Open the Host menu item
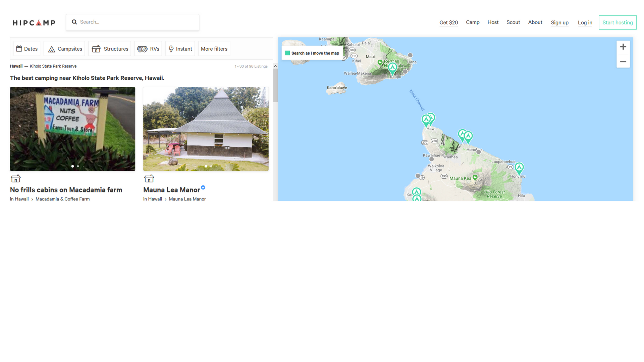 point(493,22)
